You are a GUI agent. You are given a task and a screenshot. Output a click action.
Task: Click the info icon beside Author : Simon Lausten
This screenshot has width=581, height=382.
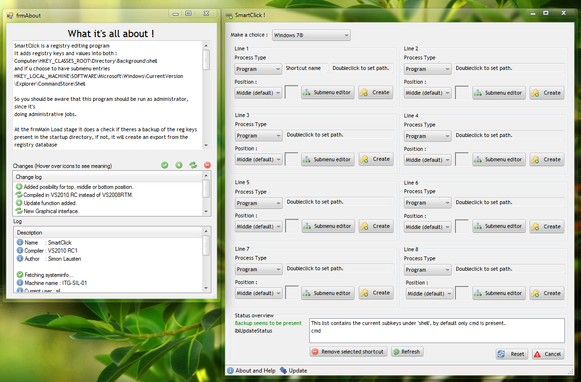tap(20, 259)
